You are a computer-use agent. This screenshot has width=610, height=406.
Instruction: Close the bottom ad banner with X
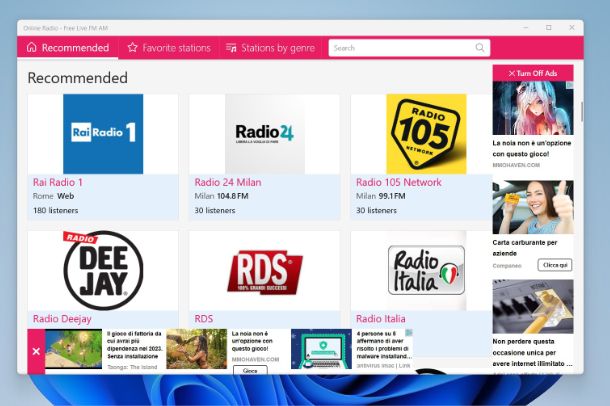[36, 352]
